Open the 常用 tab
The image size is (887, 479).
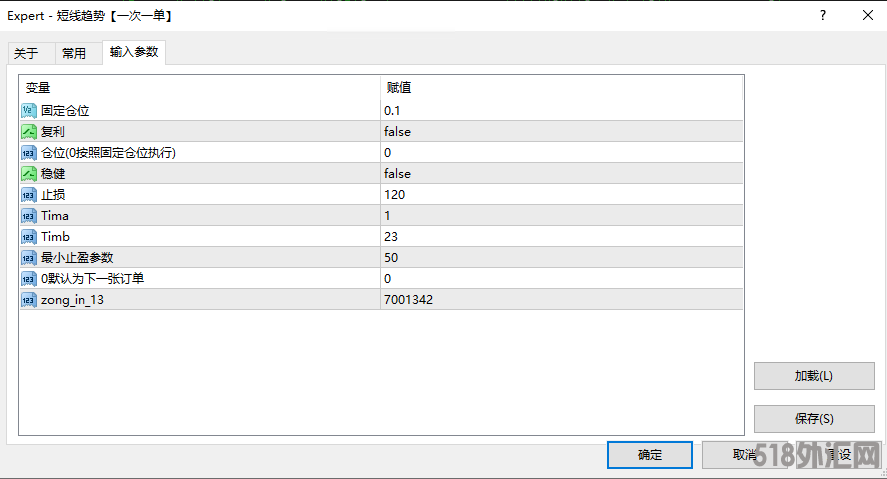click(x=74, y=54)
